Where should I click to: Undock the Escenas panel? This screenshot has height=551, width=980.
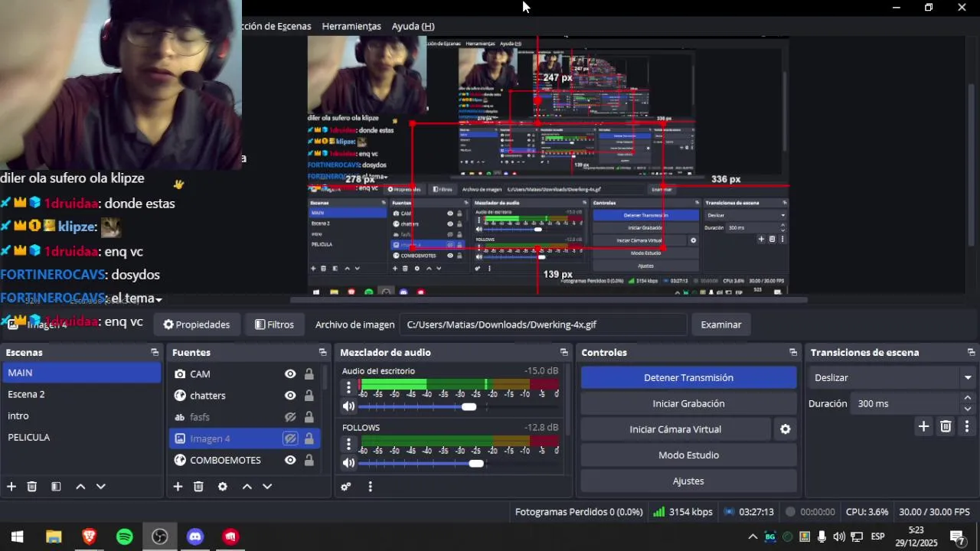[155, 353]
